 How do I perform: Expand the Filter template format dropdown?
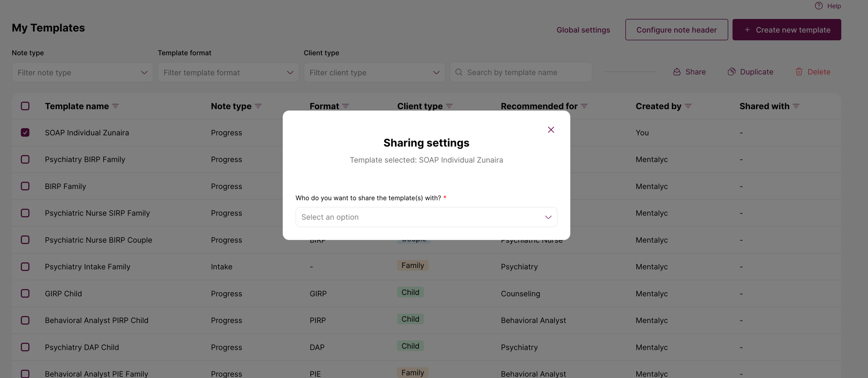[x=228, y=72]
